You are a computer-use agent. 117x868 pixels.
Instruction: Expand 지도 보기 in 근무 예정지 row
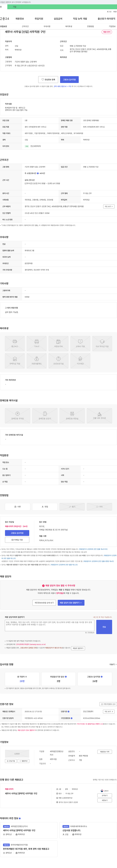point(109,207)
